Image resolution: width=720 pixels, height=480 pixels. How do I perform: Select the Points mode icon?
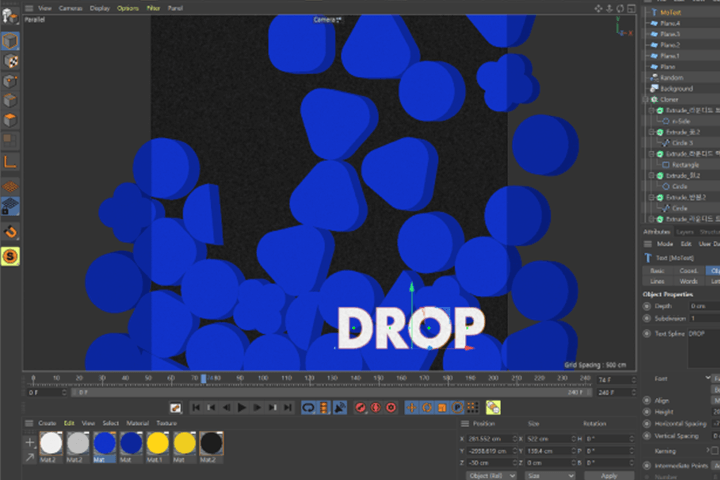tap(10, 81)
